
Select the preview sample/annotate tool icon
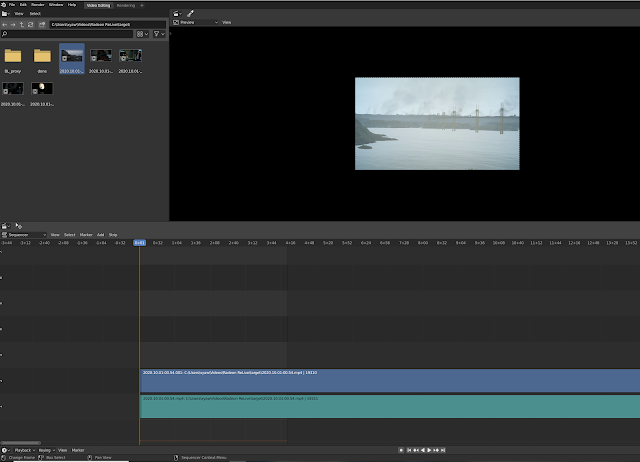(190, 13)
